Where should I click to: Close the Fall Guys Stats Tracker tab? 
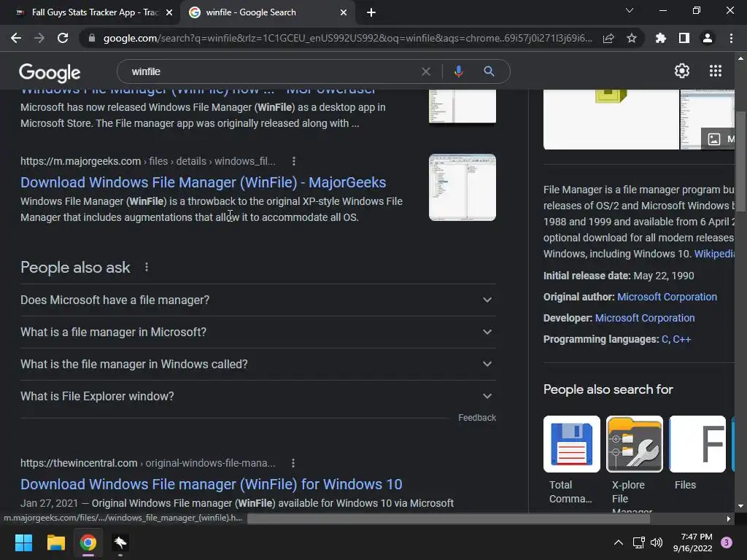[169, 12]
